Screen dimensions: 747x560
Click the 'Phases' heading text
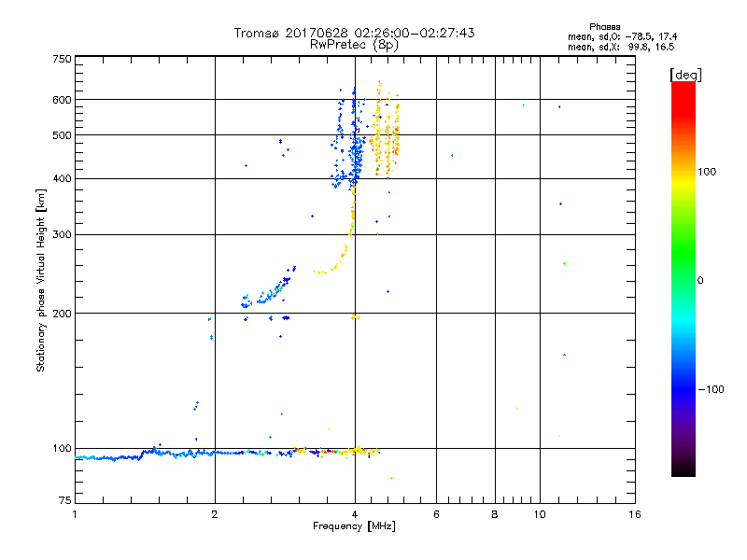pyautogui.click(x=604, y=27)
